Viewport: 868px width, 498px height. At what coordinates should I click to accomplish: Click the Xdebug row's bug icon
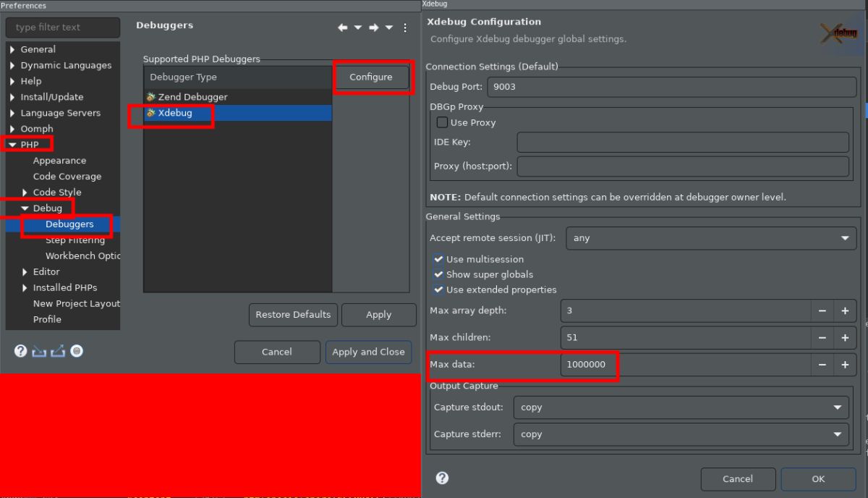[151, 113]
